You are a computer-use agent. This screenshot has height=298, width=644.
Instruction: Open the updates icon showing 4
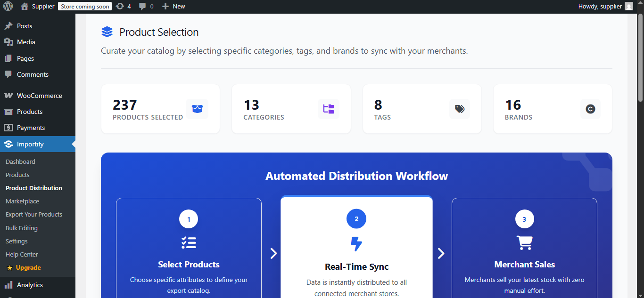tap(124, 6)
